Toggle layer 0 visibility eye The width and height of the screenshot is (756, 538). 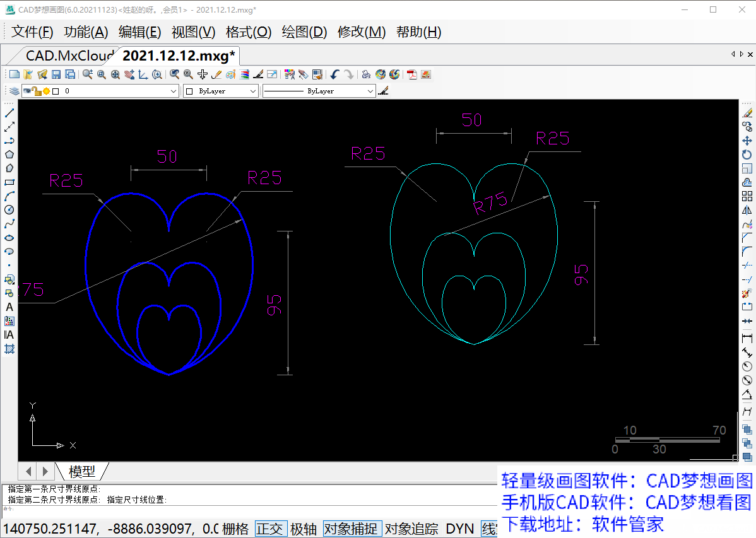(27, 91)
